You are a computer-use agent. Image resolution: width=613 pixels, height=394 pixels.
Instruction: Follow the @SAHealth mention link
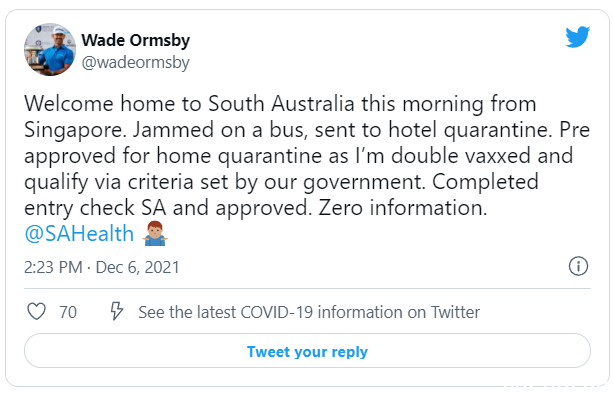click(79, 234)
